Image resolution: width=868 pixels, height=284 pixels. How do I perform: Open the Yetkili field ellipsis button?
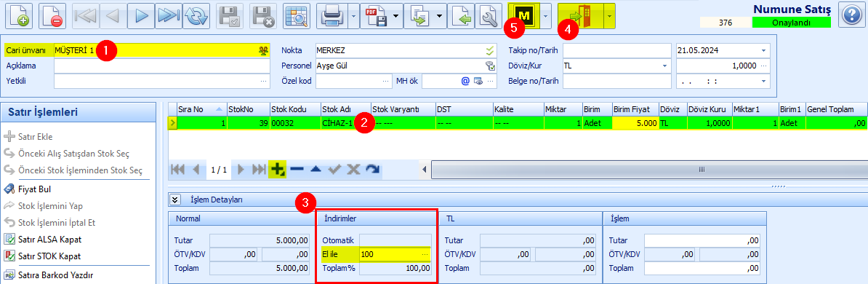263,81
